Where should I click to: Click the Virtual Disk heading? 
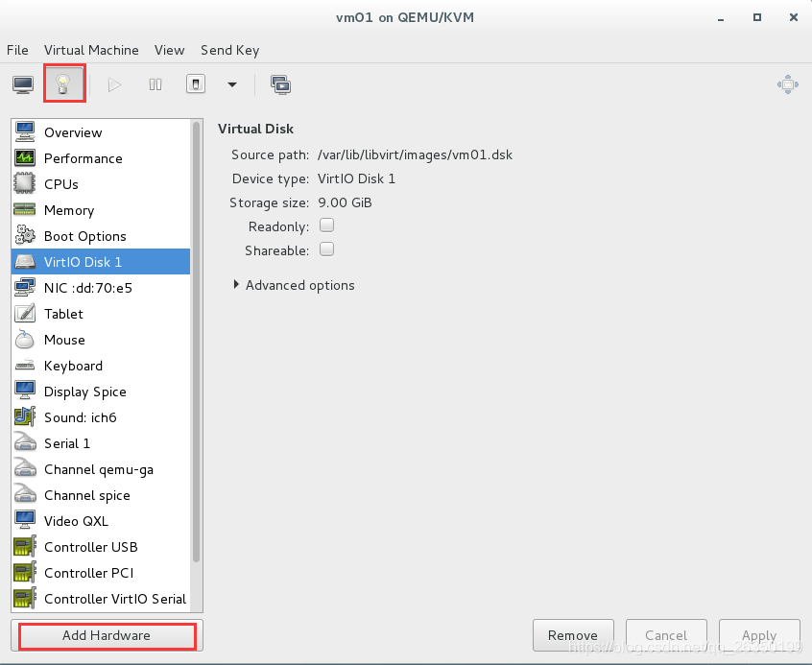256,129
